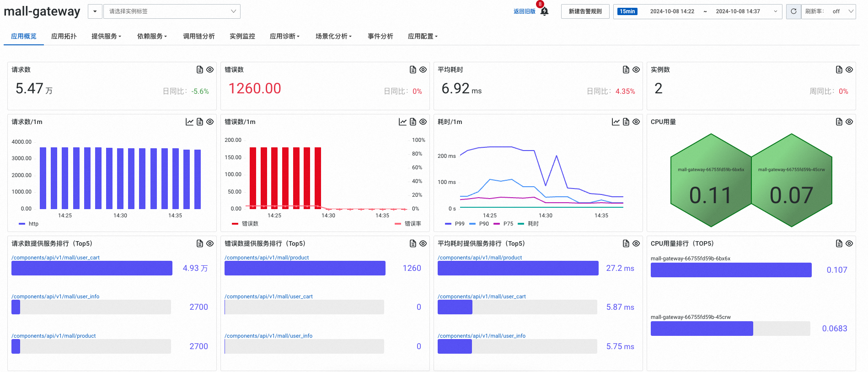Click 新建告警规则 button
868x372 pixels.
pos(585,11)
